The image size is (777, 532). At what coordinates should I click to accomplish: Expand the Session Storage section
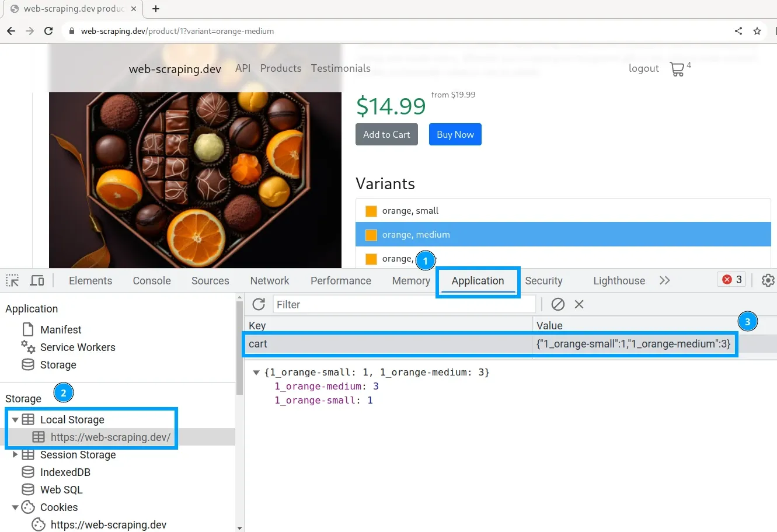[15, 454]
